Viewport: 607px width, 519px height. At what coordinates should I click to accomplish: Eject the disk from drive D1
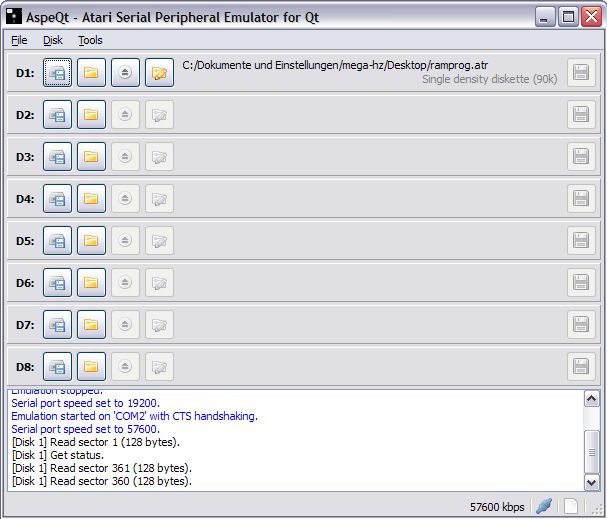tap(125, 73)
